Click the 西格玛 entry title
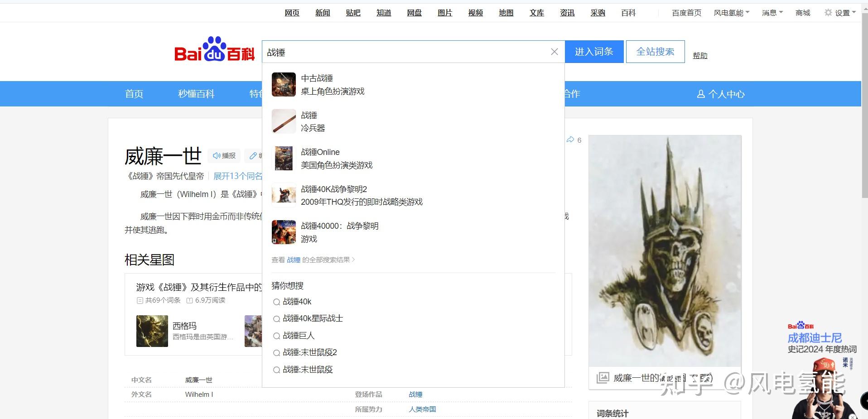868x419 pixels. click(x=185, y=326)
